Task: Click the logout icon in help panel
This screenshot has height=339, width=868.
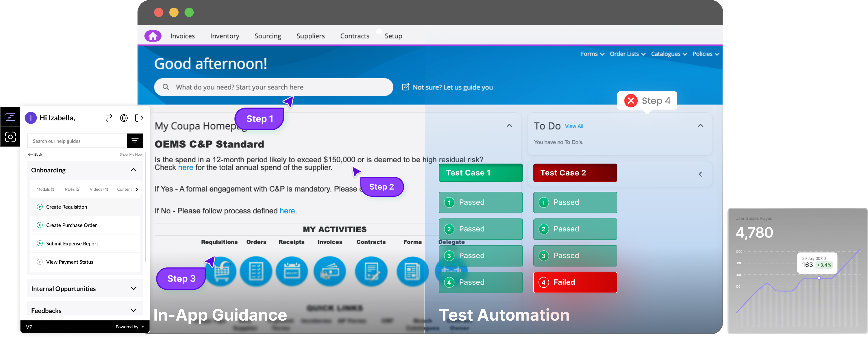Action: 139,118
